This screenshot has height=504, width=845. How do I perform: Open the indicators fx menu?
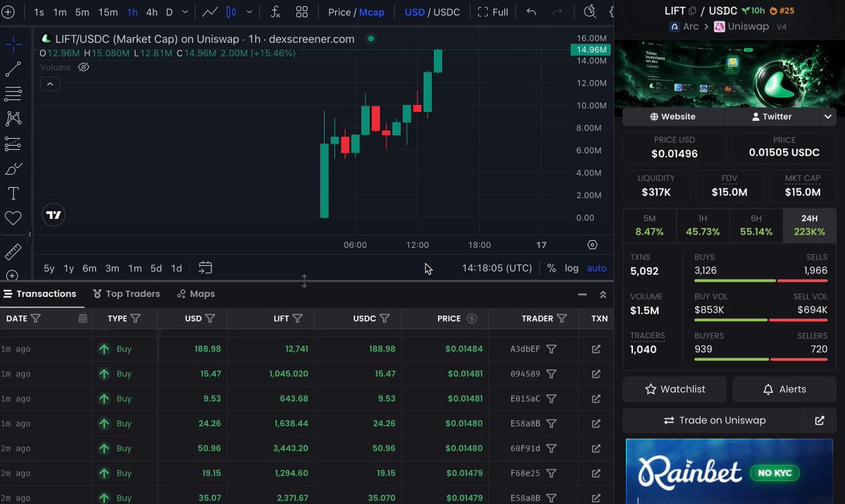point(275,12)
